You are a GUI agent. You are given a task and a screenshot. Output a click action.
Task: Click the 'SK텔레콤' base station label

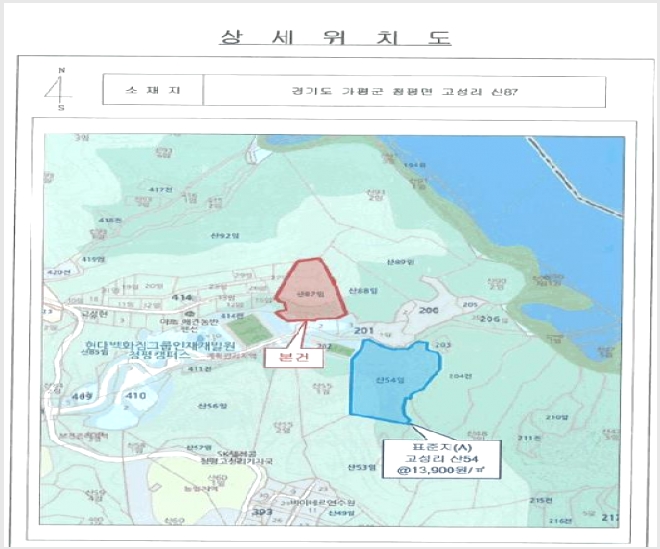[237, 454]
